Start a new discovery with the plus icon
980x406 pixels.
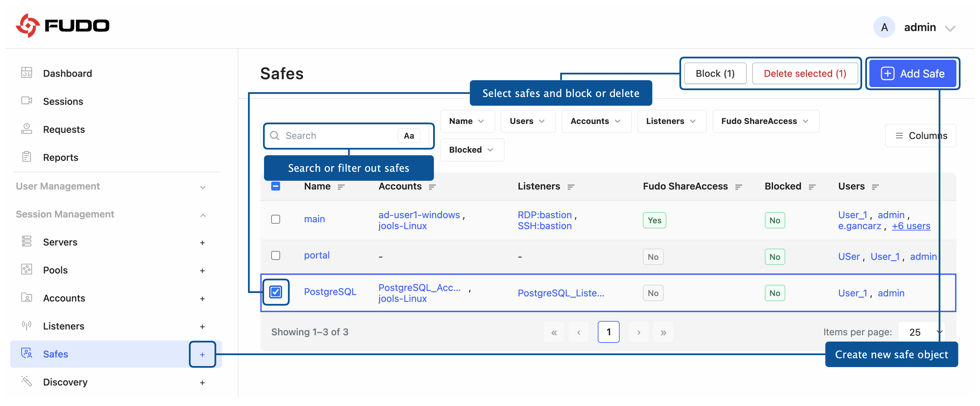[203, 383]
